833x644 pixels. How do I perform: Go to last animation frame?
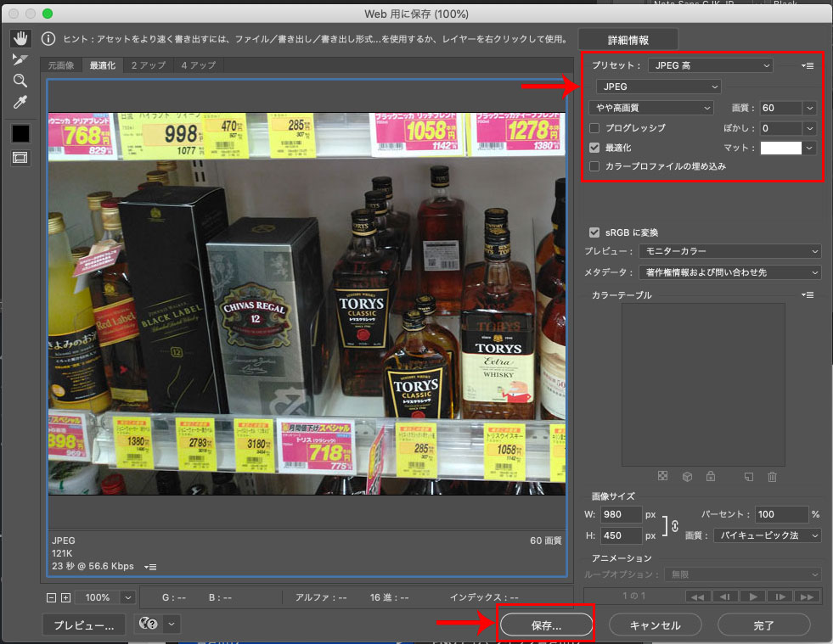click(807, 596)
